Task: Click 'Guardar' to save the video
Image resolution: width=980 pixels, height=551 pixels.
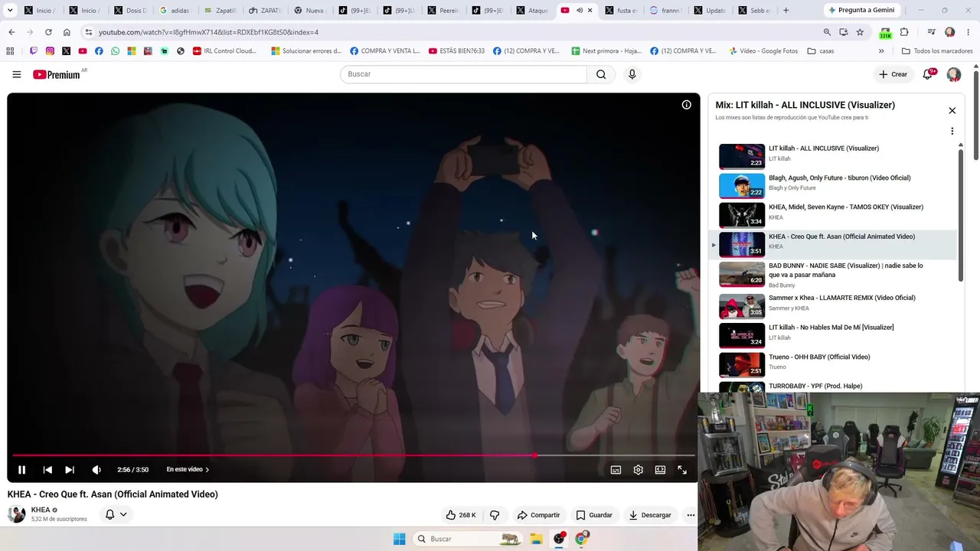Action: [594, 515]
